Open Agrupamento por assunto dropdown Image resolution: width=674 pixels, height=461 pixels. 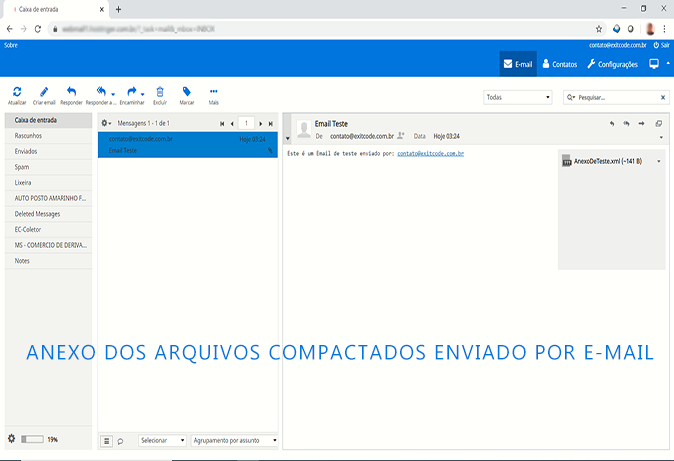234,440
